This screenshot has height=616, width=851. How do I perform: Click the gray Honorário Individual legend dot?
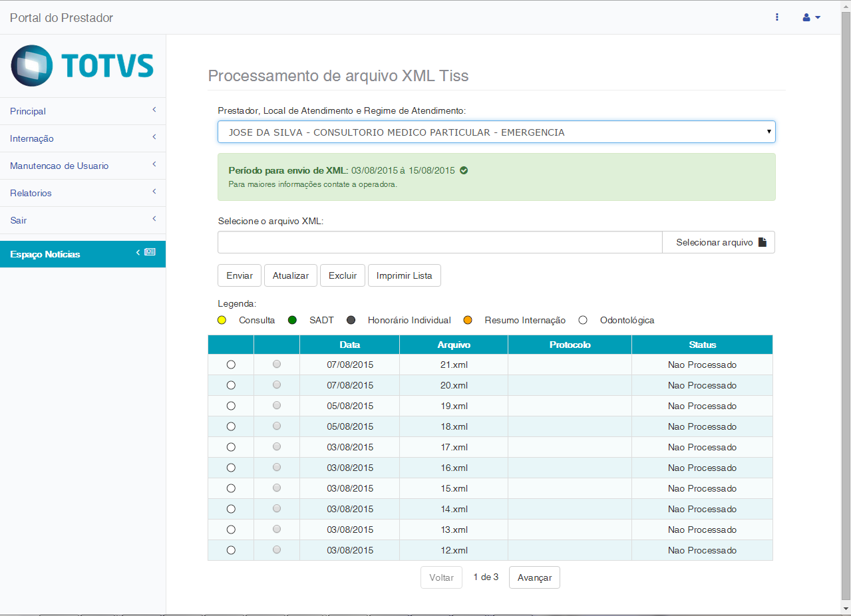point(351,320)
